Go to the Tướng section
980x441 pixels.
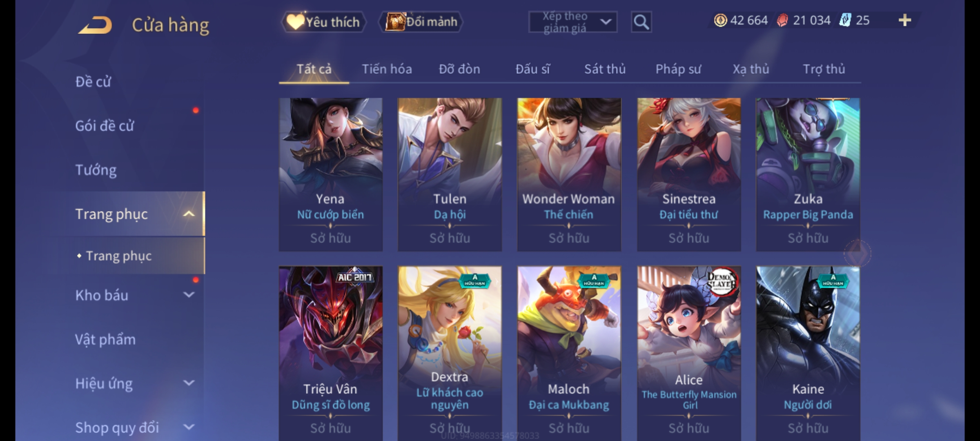[x=96, y=170]
